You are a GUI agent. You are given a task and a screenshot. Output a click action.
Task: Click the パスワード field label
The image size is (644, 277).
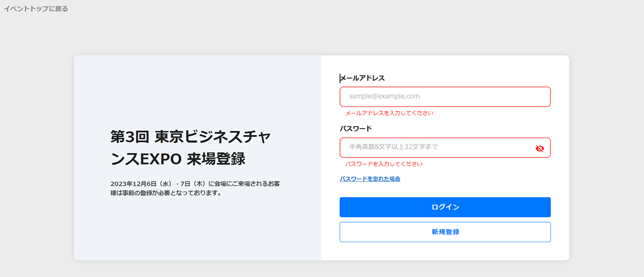[356, 129]
